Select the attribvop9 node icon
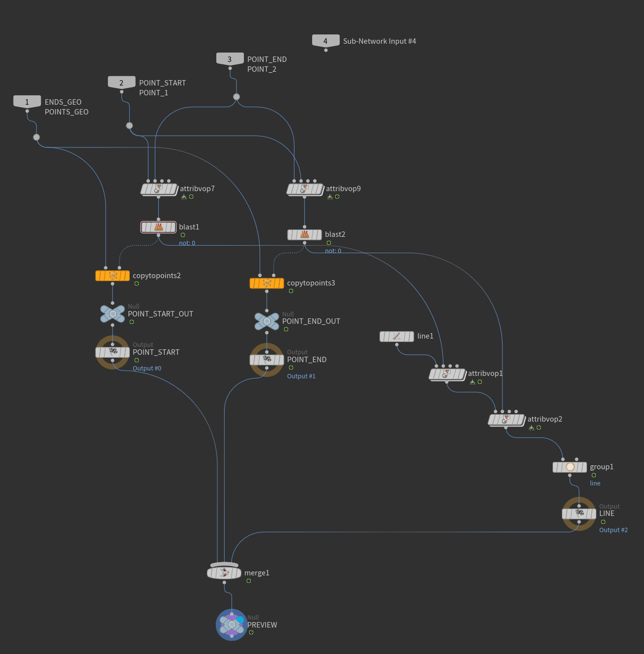 pyautogui.click(x=305, y=189)
